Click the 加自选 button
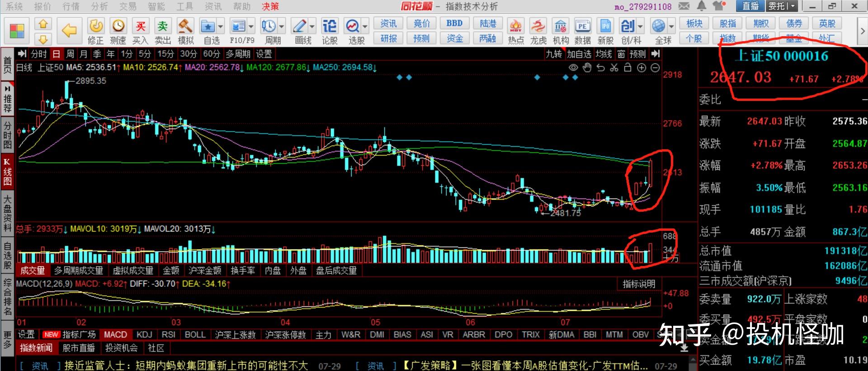Image resolution: width=868 pixels, height=371 pixels. [x=579, y=54]
